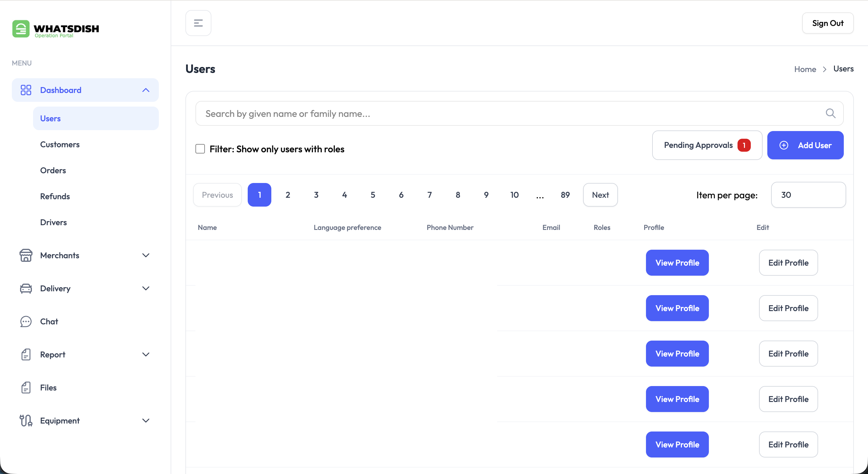This screenshot has width=868, height=474.
Task: Click the search magnifier icon
Action: [x=831, y=113]
